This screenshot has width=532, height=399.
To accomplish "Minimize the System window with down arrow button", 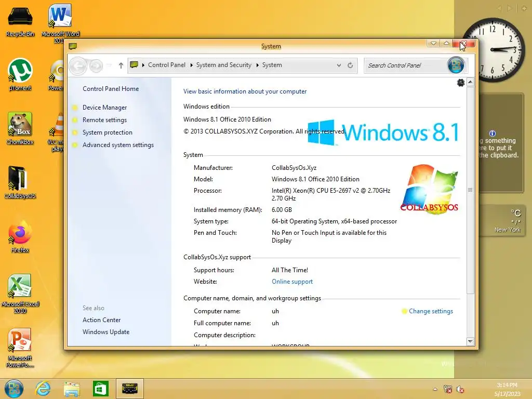I will (433, 43).
